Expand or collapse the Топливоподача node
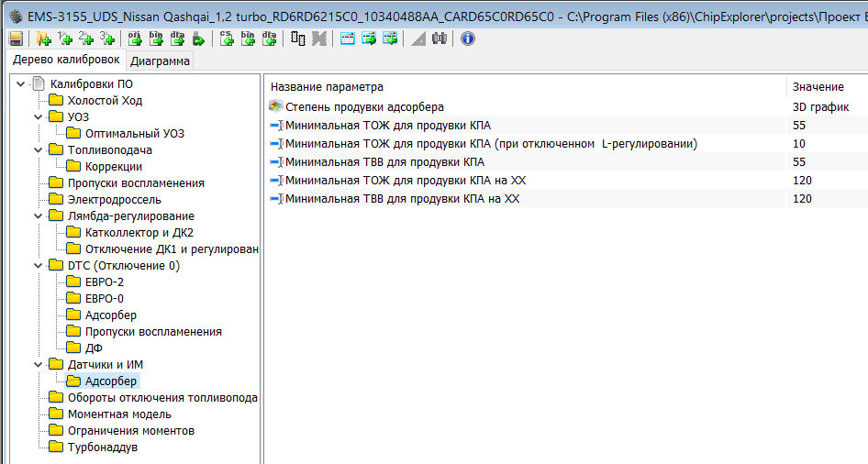This screenshot has width=868, height=464. [x=38, y=150]
